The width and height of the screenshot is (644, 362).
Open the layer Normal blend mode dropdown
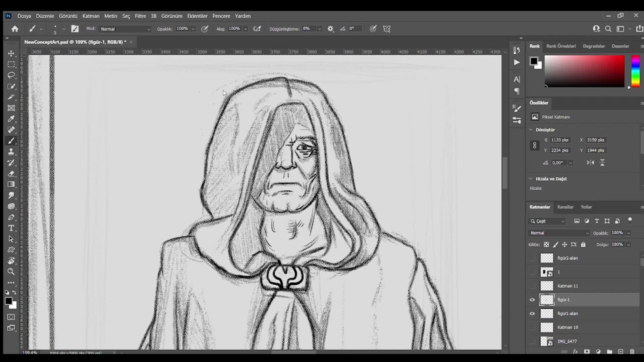pyautogui.click(x=558, y=233)
